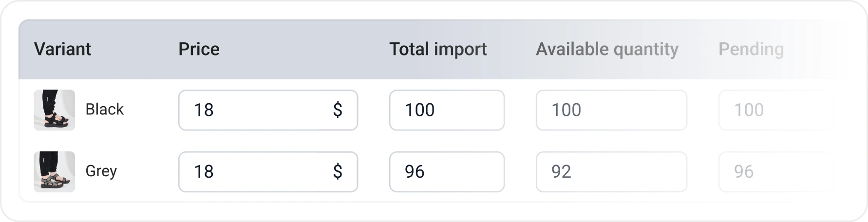Click the Price column header
This screenshot has width=868, height=222.
tap(199, 49)
